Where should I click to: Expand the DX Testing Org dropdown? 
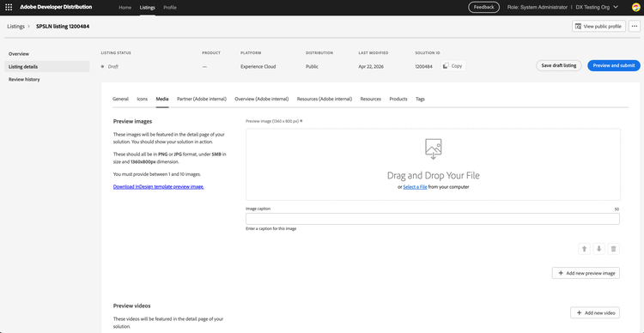pyautogui.click(x=598, y=7)
